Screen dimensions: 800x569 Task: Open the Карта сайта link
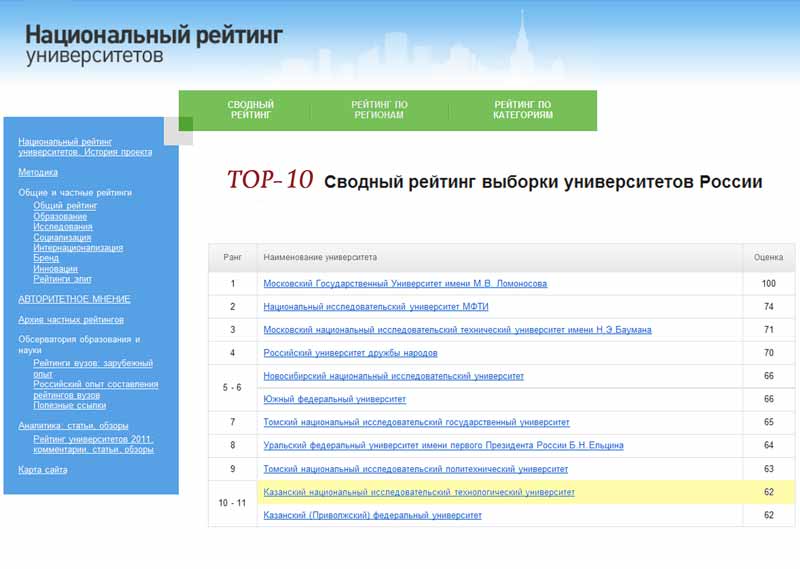click(43, 470)
